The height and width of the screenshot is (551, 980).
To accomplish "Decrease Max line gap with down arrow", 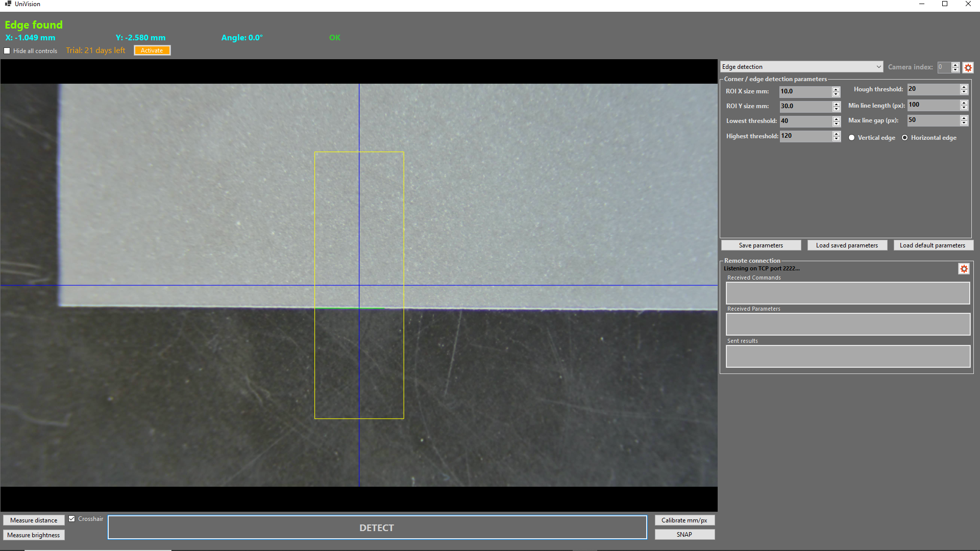I will point(964,123).
